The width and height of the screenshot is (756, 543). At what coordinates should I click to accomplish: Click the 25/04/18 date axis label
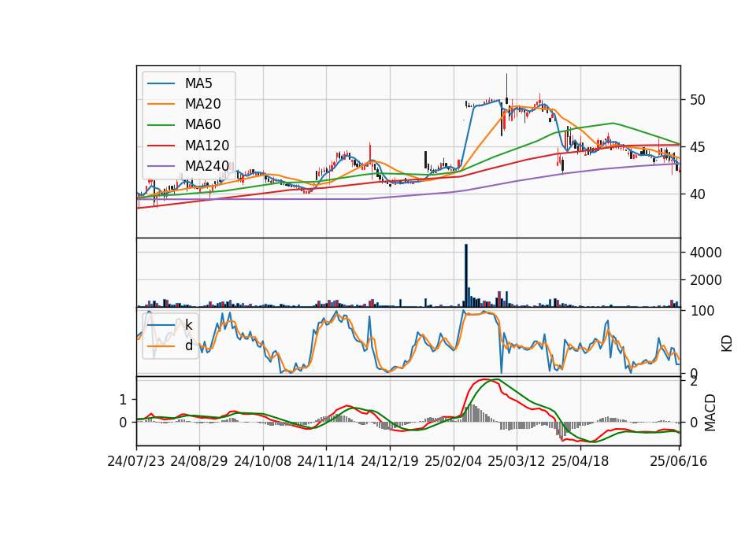pos(580,461)
